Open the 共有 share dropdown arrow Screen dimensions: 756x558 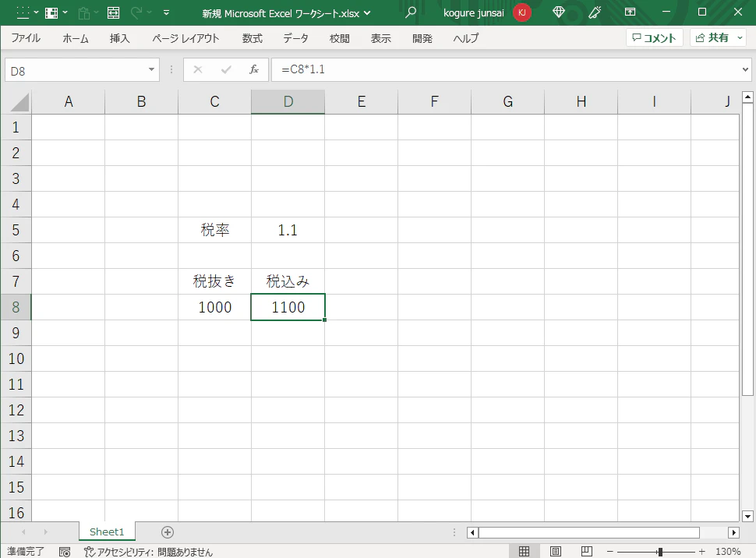point(740,37)
